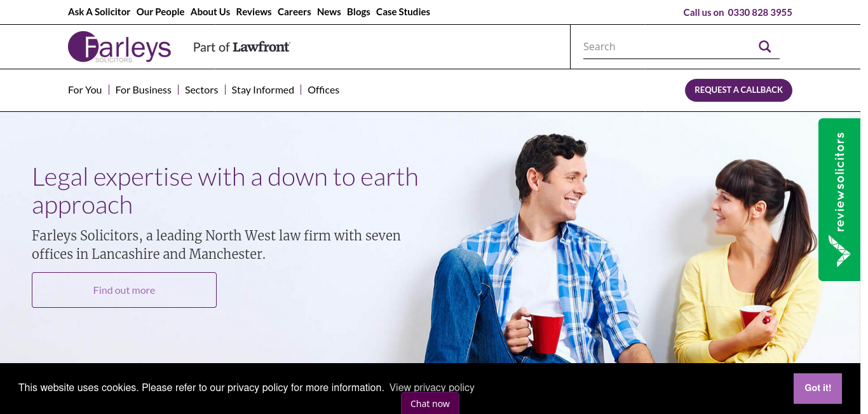Click the Request a Callback button
This screenshot has height=414, width=868.
[x=738, y=90]
